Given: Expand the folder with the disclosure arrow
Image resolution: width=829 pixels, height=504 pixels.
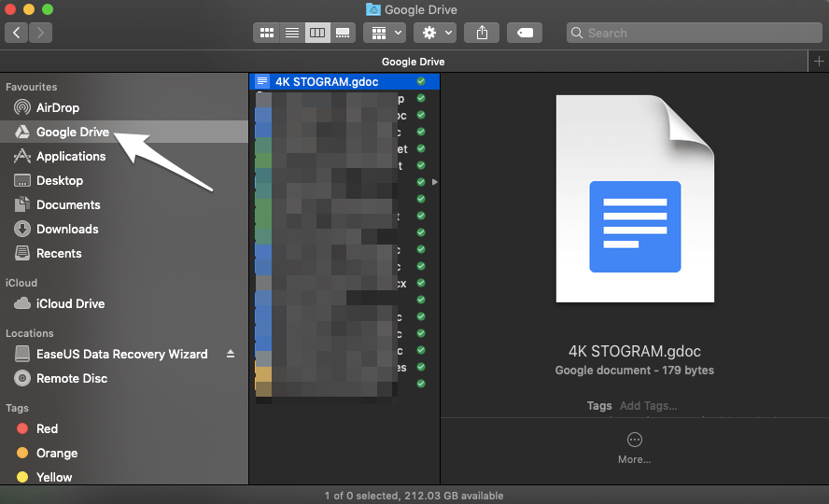Looking at the screenshot, I should [435, 182].
